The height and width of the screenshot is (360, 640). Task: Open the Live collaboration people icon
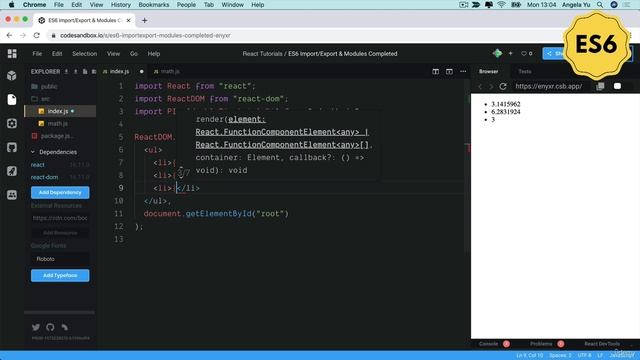point(12,195)
